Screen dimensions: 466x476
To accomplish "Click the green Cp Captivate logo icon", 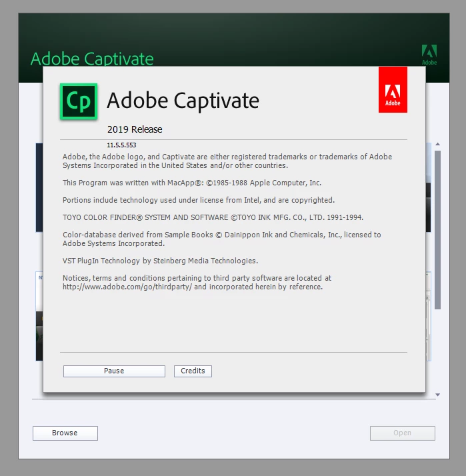I will coord(79,101).
